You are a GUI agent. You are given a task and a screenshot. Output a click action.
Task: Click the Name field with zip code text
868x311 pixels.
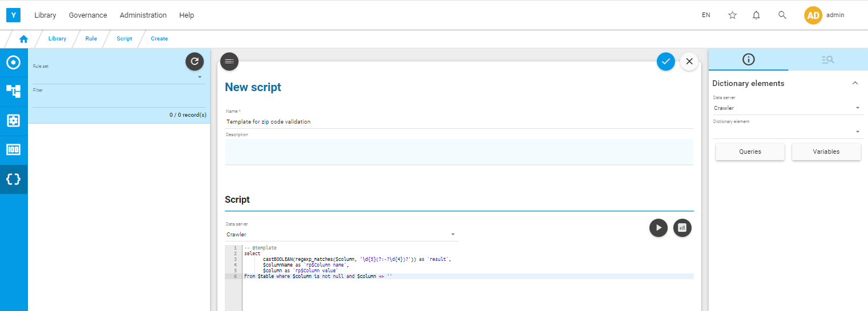point(459,121)
